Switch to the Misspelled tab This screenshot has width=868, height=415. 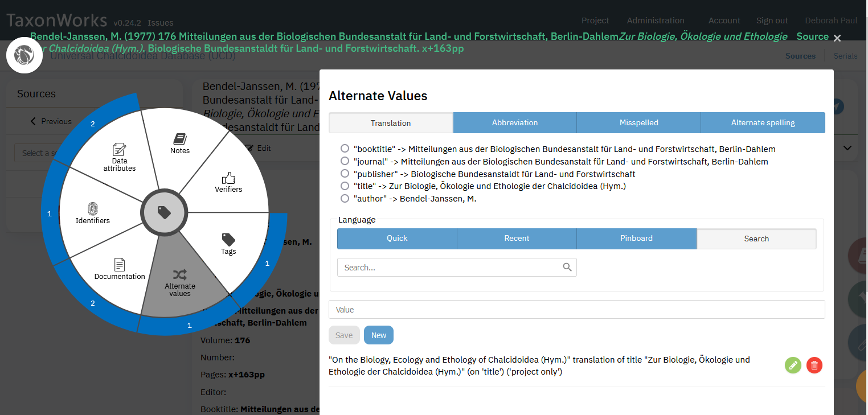tap(639, 122)
